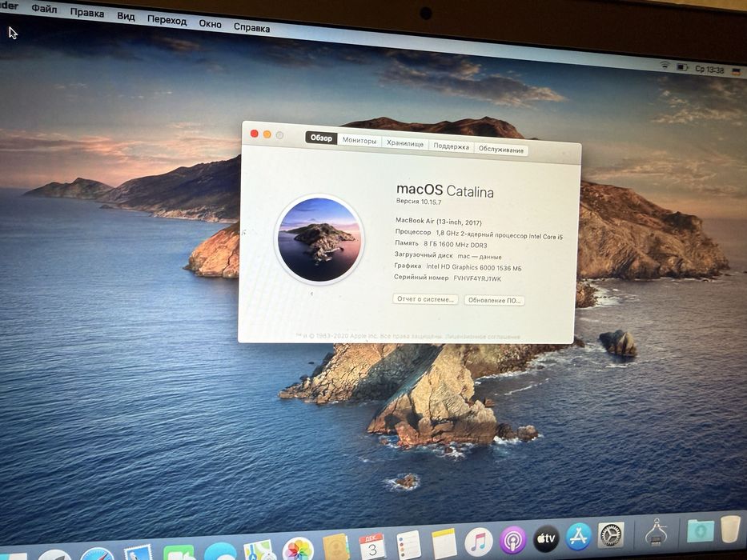Click the Процессор label
This screenshot has height=560, width=747.
coord(412,232)
